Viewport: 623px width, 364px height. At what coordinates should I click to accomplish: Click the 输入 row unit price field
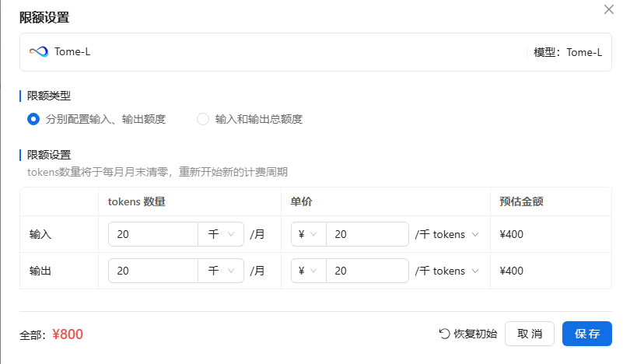click(x=366, y=234)
